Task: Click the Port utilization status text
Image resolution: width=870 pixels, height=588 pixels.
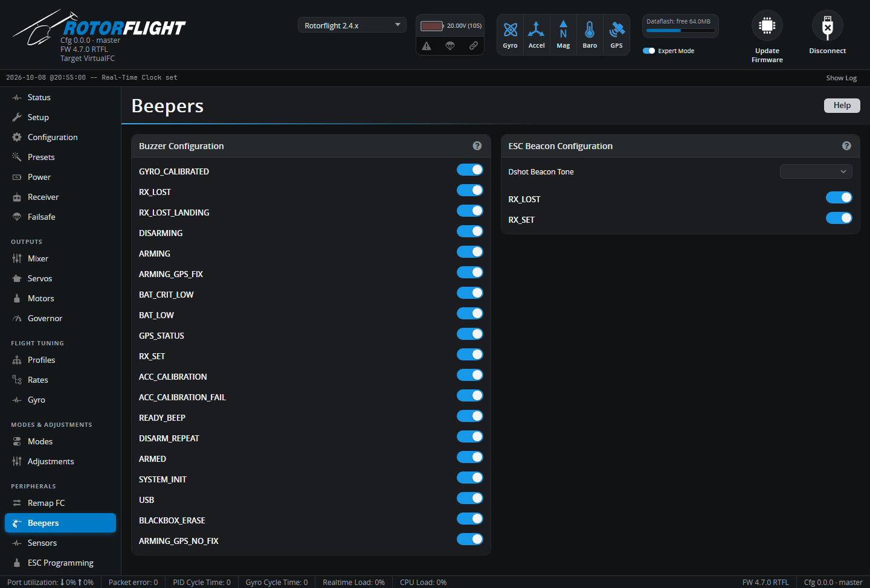Action: coord(50,583)
